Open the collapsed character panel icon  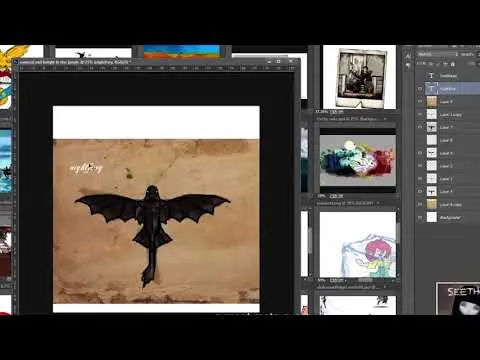point(408,56)
